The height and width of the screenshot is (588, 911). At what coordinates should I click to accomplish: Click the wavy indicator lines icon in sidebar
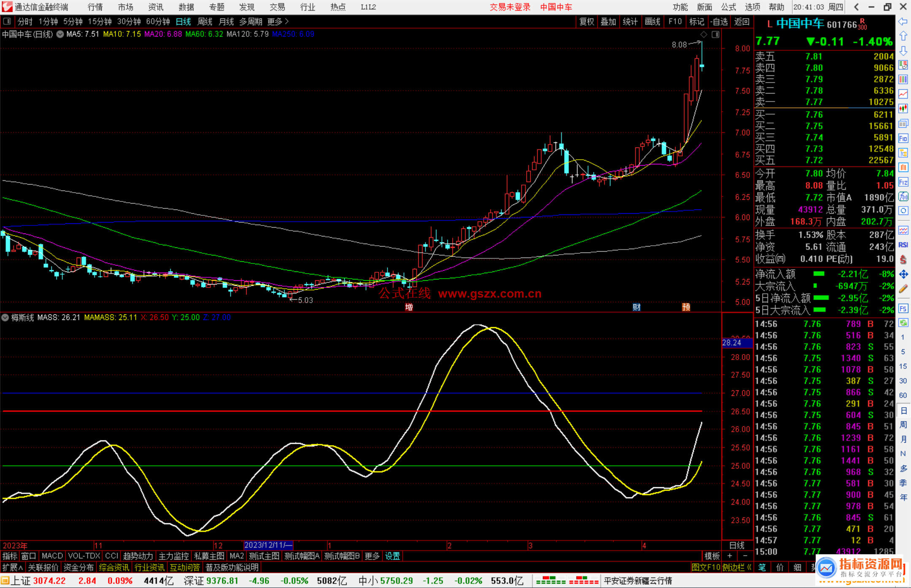[903, 230]
